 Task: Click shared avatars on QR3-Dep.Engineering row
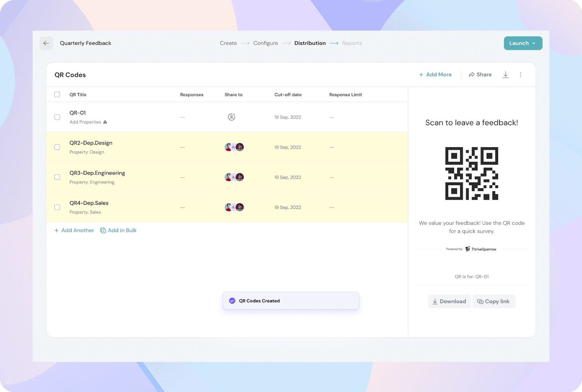(x=234, y=177)
